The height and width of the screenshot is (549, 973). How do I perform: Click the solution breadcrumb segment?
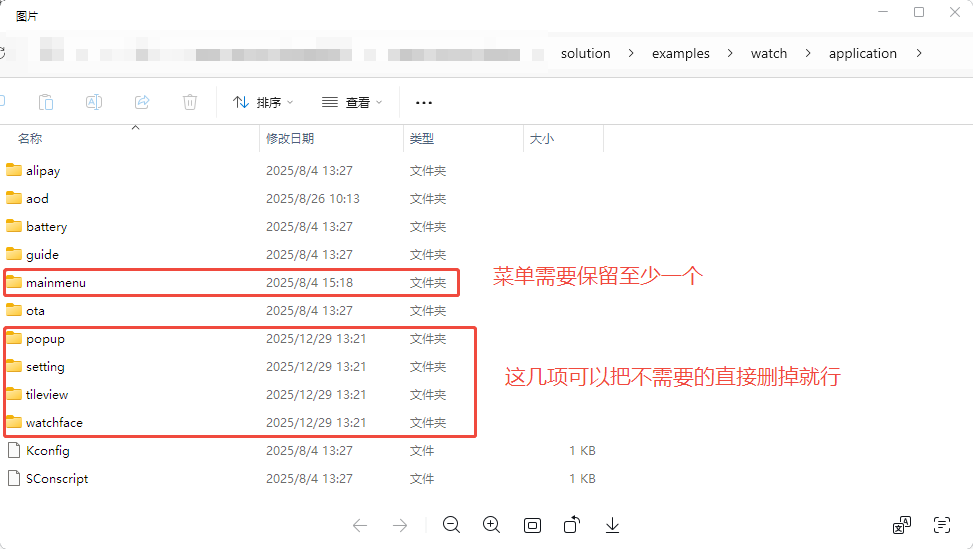585,53
